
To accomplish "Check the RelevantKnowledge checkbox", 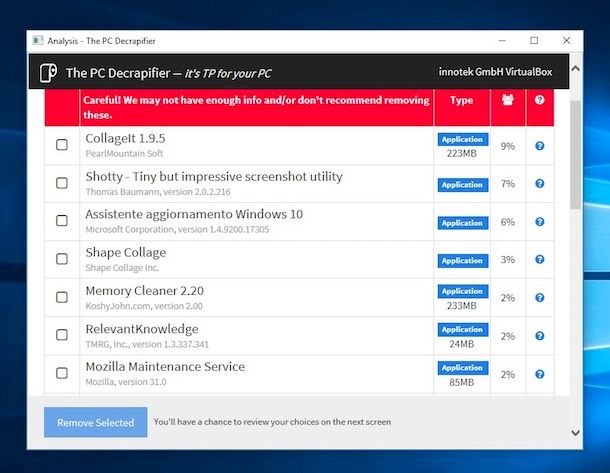I will pos(62,335).
